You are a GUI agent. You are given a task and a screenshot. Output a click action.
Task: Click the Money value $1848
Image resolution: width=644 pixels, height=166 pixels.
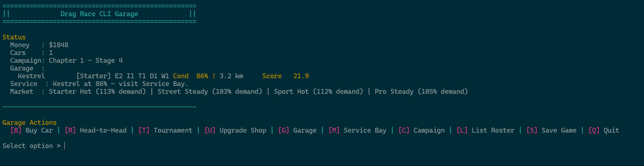click(58, 45)
